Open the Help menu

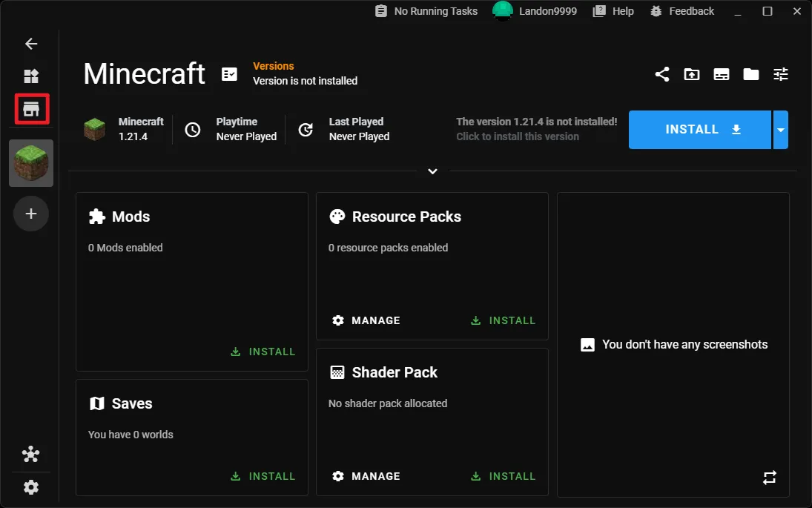[614, 11]
